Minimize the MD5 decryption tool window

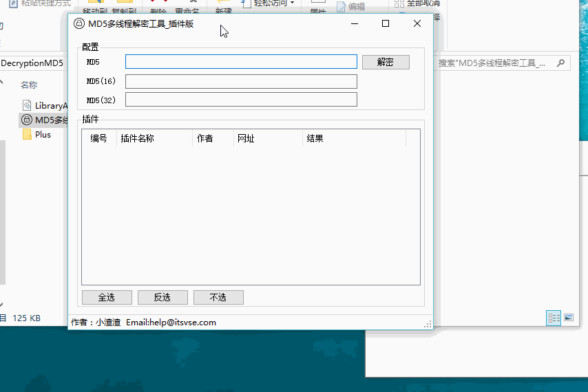(x=355, y=23)
